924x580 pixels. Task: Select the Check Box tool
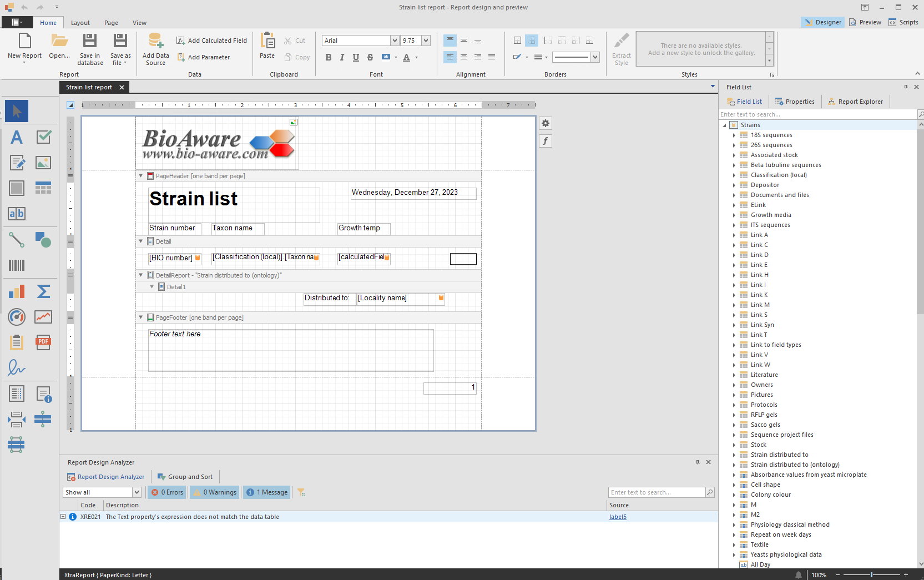pyautogui.click(x=44, y=137)
